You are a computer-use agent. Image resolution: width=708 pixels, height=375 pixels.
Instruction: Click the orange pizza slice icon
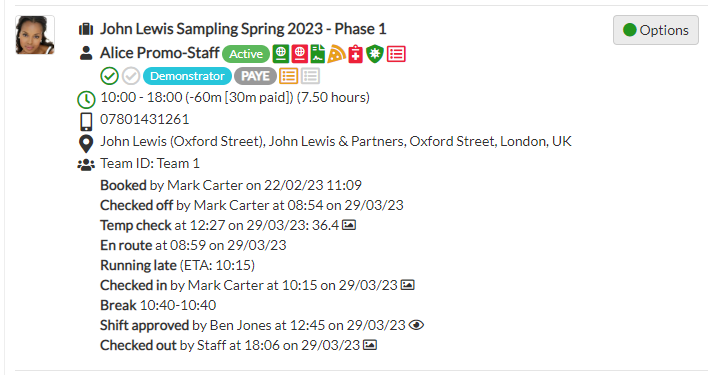point(336,54)
